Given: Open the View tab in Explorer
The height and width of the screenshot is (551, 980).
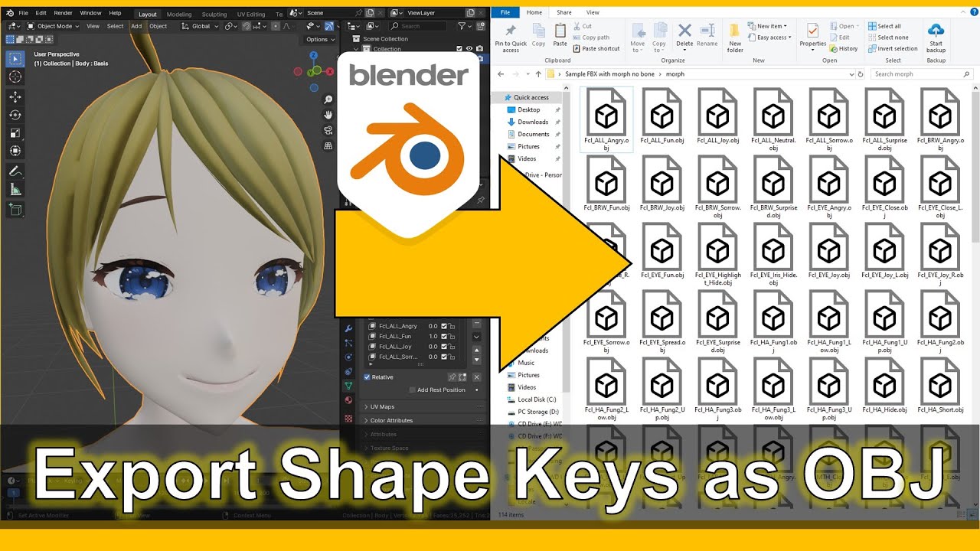Looking at the screenshot, I should click(593, 12).
